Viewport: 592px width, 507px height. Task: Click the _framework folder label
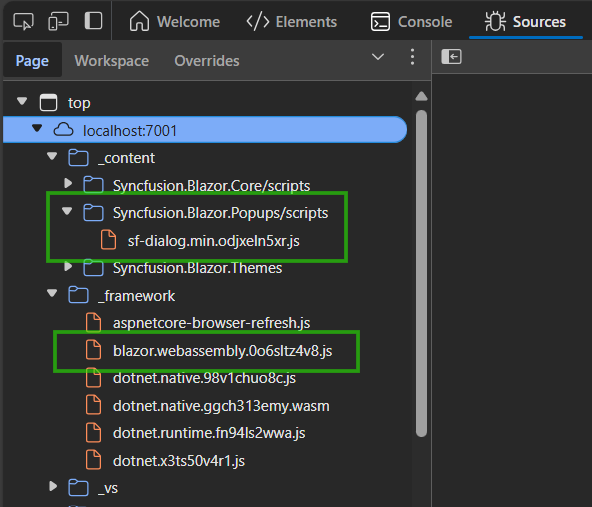point(136,296)
